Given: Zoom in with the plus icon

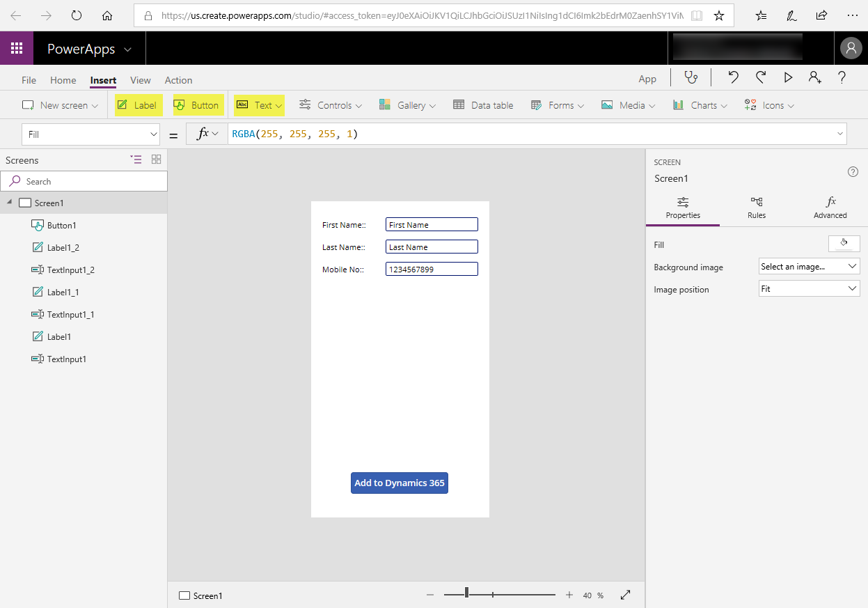Looking at the screenshot, I should (569, 595).
